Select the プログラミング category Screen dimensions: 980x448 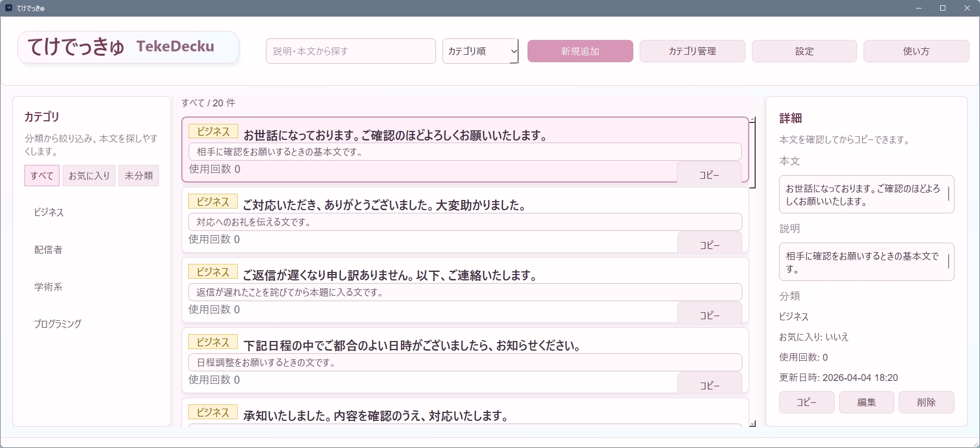click(x=58, y=323)
